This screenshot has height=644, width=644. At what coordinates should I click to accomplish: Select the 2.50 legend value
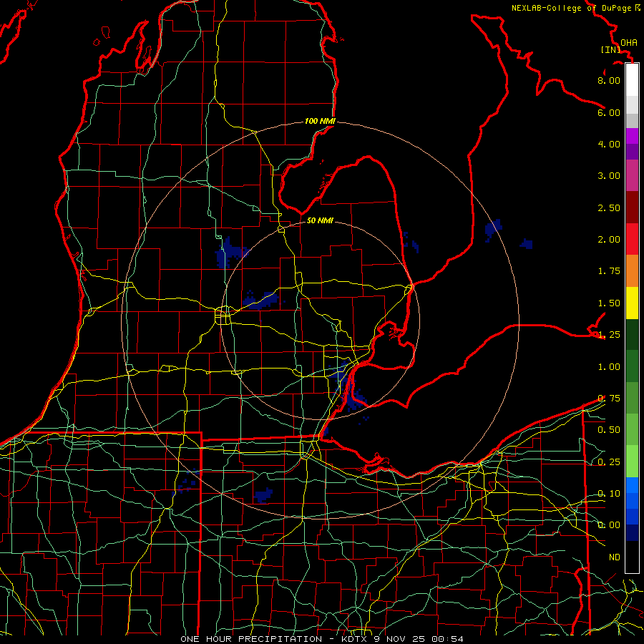pos(609,208)
